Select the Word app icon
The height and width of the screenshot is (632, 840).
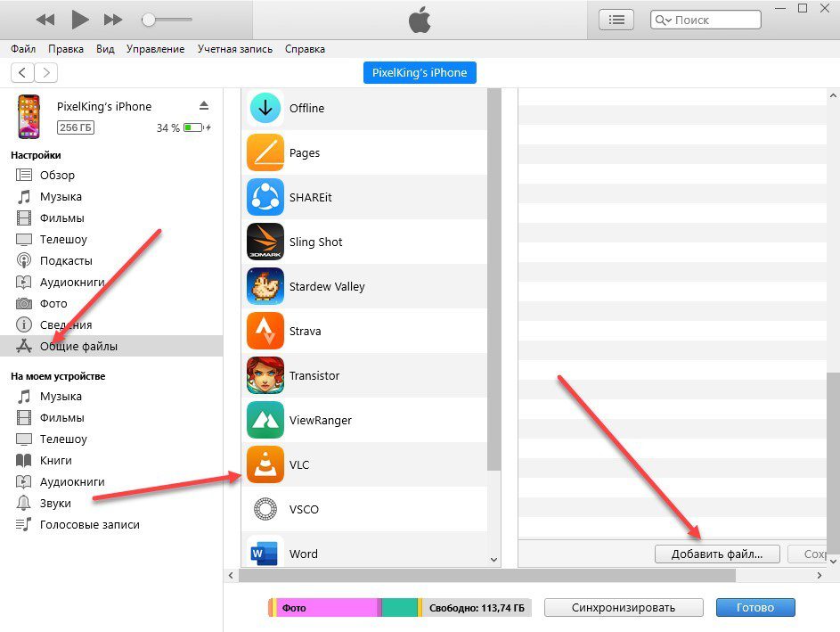(x=265, y=552)
